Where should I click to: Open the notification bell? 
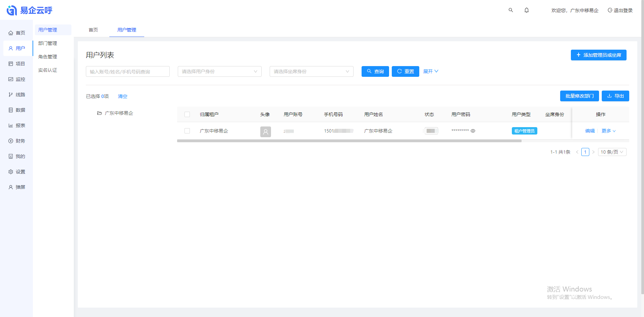point(527,10)
